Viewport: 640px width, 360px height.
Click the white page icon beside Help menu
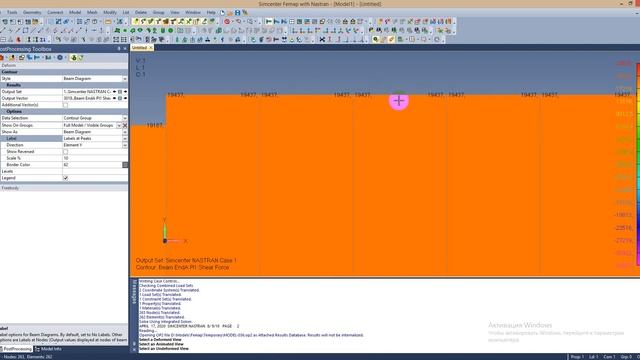tap(222, 13)
